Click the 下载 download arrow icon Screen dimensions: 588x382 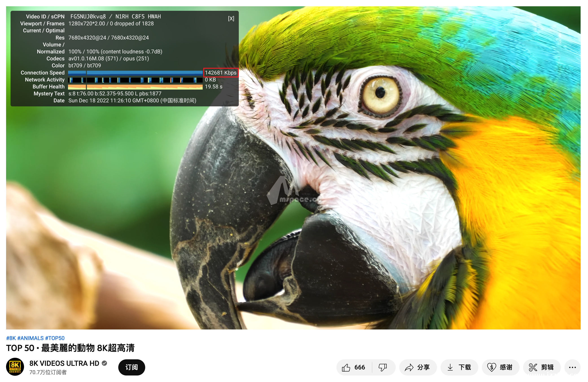coord(450,367)
